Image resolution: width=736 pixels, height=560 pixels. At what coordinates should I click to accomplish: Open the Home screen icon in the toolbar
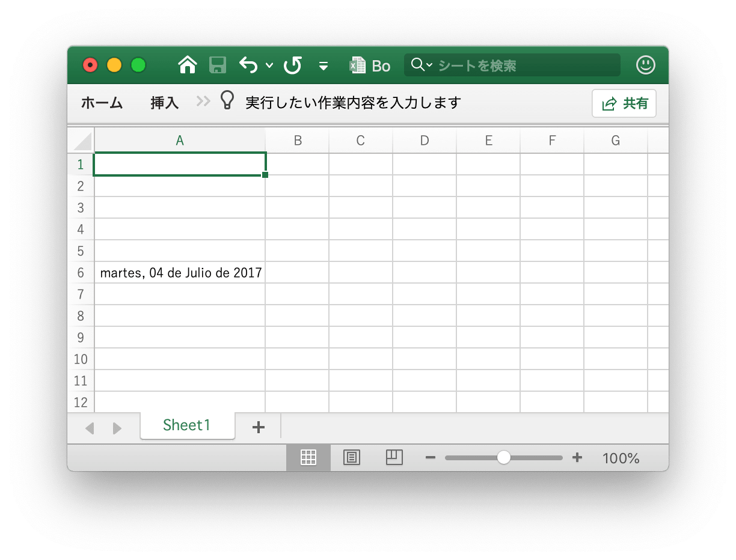[187, 65]
